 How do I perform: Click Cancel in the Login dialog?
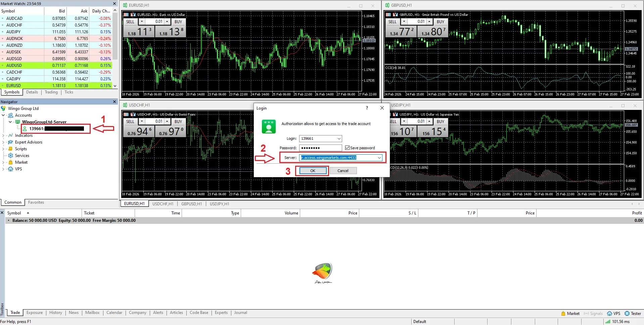[343, 171]
